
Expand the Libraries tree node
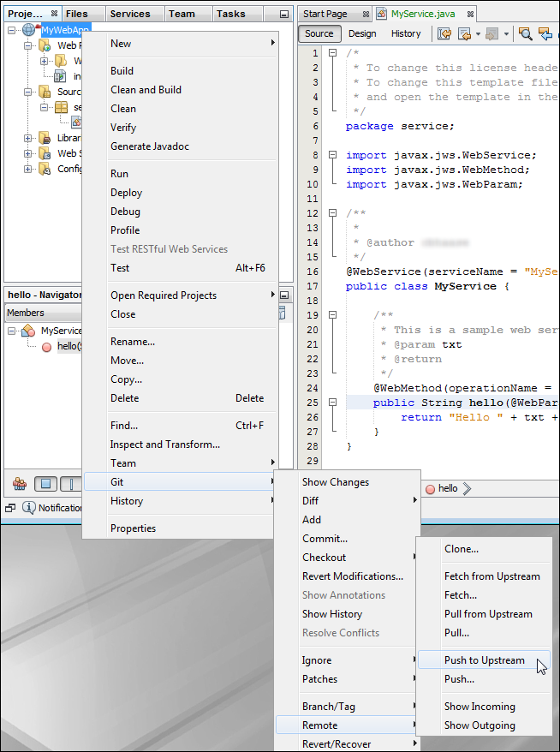[27, 138]
